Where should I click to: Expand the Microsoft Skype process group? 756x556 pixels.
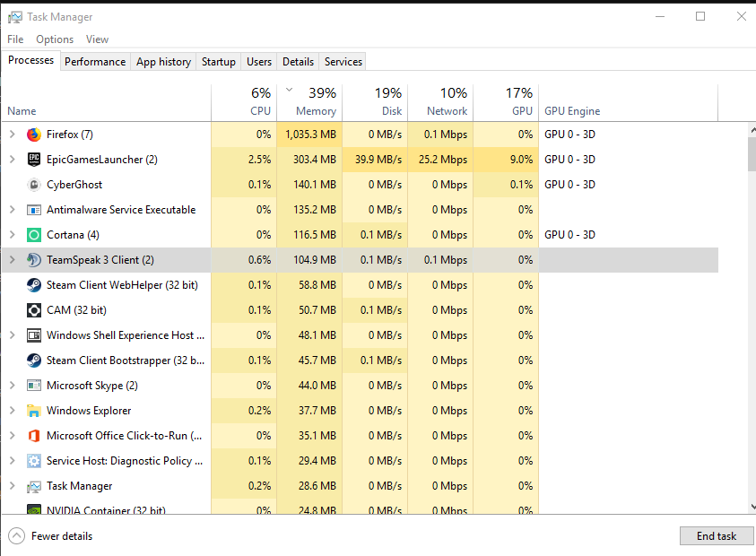point(12,386)
